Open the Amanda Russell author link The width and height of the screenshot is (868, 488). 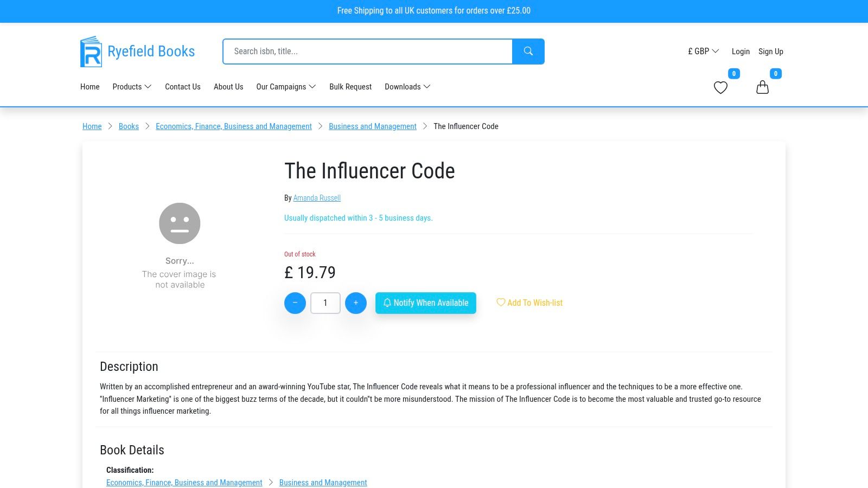click(x=317, y=198)
